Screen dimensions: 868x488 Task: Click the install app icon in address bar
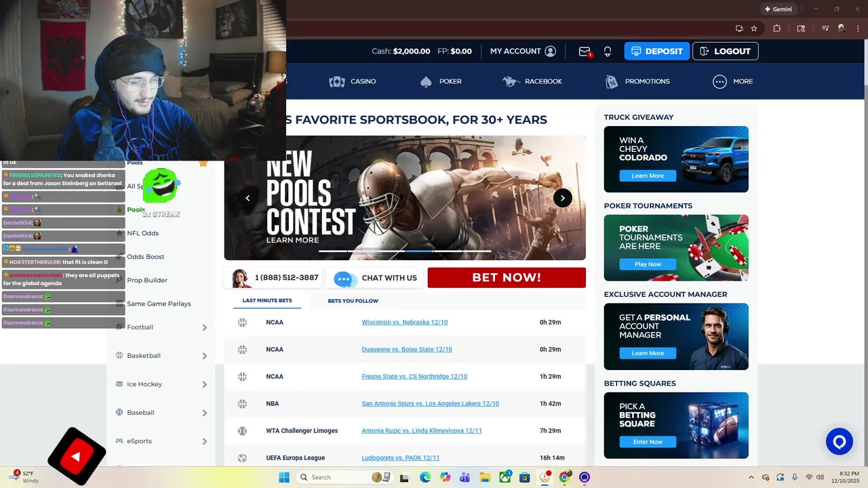[739, 28]
